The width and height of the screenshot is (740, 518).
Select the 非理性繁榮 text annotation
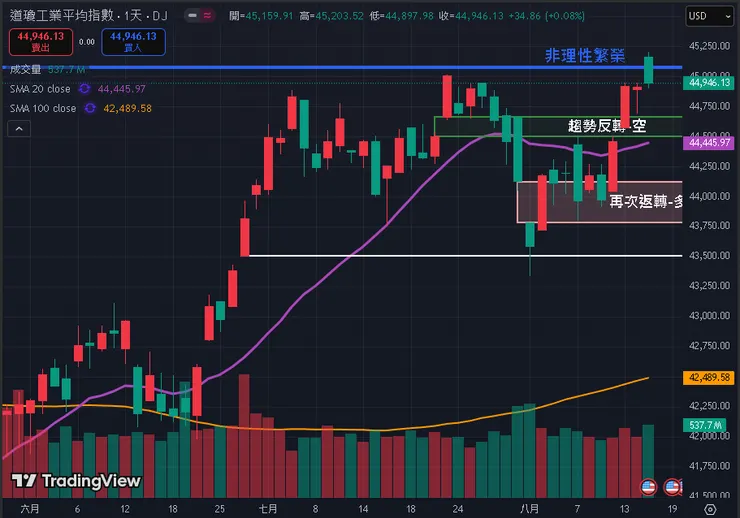pos(585,56)
